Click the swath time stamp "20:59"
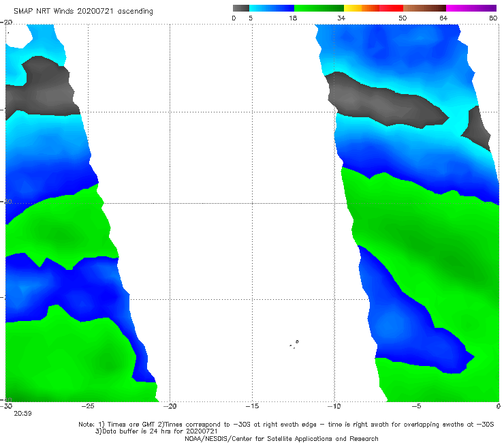The height and width of the screenshot is (443, 504). [x=22, y=414]
